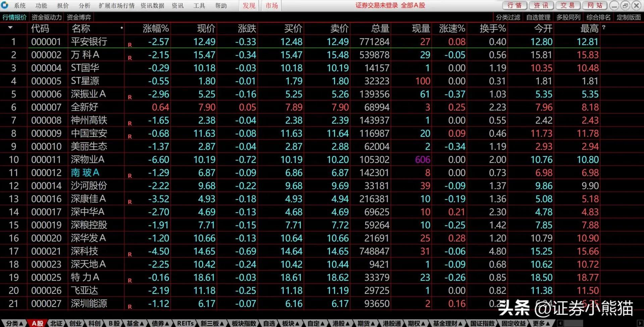Click the R marker on 万科A row
Screen dimensions: 644x327
130,58
